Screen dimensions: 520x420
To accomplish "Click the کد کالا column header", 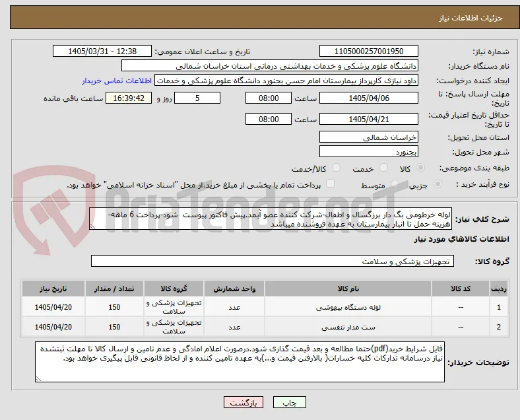I will (461, 289).
